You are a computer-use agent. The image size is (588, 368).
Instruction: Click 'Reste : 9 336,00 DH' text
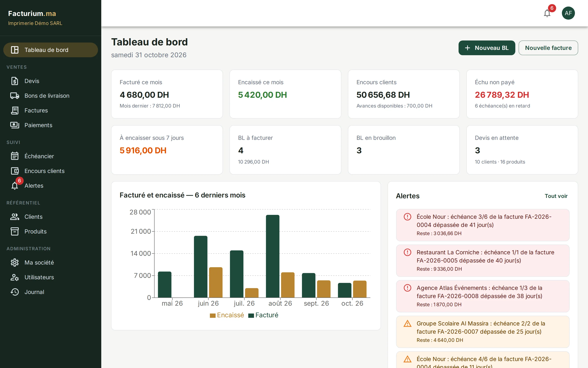439,269
